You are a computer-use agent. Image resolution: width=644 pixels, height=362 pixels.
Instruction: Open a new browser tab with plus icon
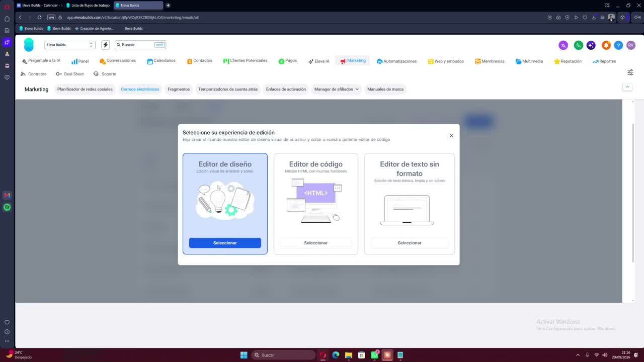(x=168, y=5)
